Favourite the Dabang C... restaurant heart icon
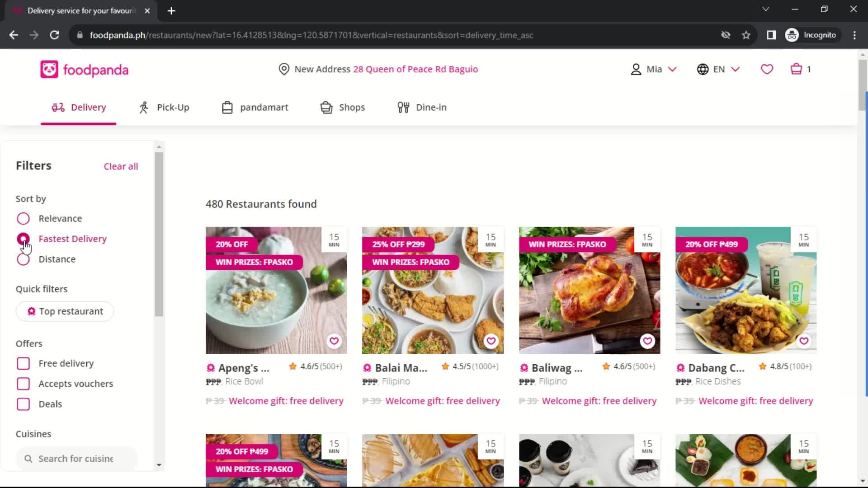Image resolution: width=868 pixels, height=488 pixels. [x=804, y=341]
